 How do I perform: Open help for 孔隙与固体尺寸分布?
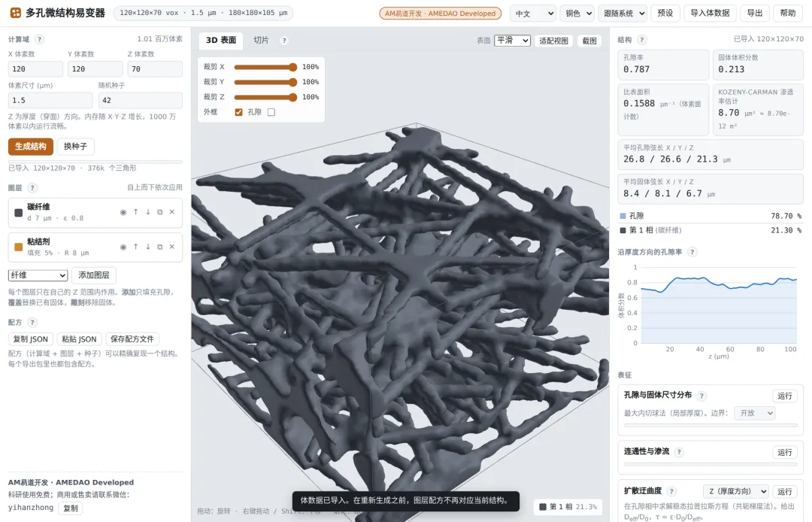tap(701, 396)
